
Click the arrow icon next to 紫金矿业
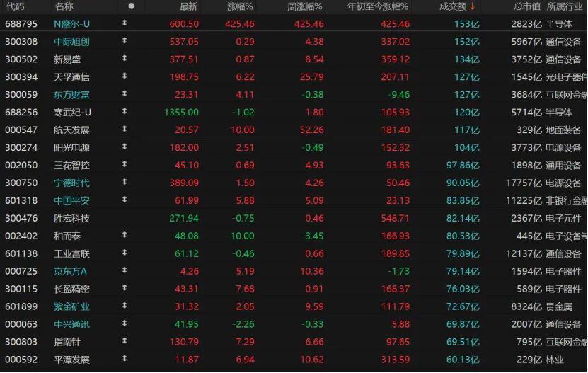point(125,306)
